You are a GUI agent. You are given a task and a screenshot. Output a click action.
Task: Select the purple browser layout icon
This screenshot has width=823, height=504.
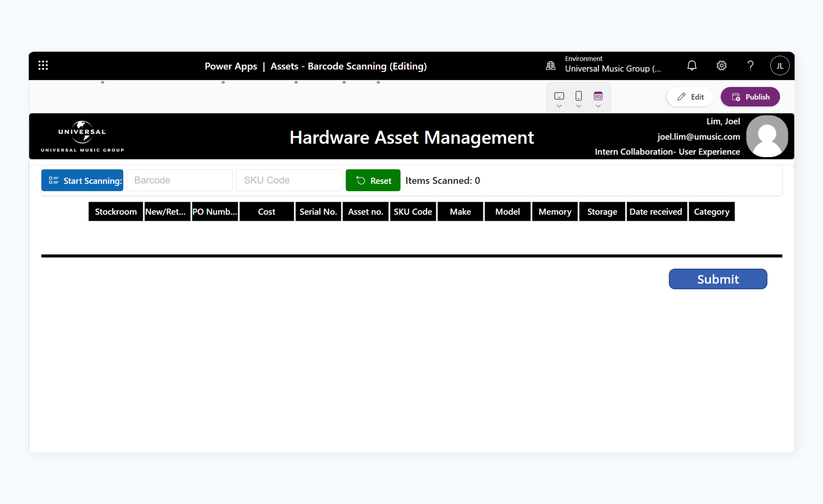pos(598,96)
